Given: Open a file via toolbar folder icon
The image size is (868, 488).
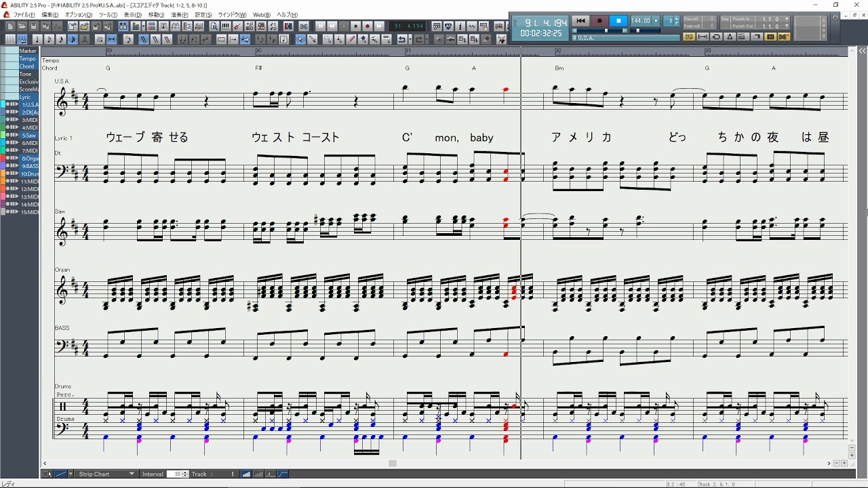Looking at the screenshot, I should tap(22, 26).
